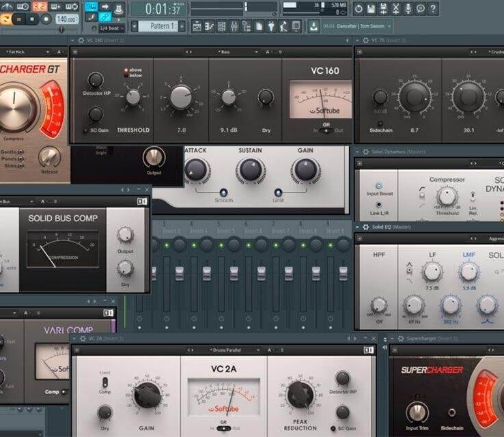
Task: Click the 140.000 tempo field
Action: [66, 19]
